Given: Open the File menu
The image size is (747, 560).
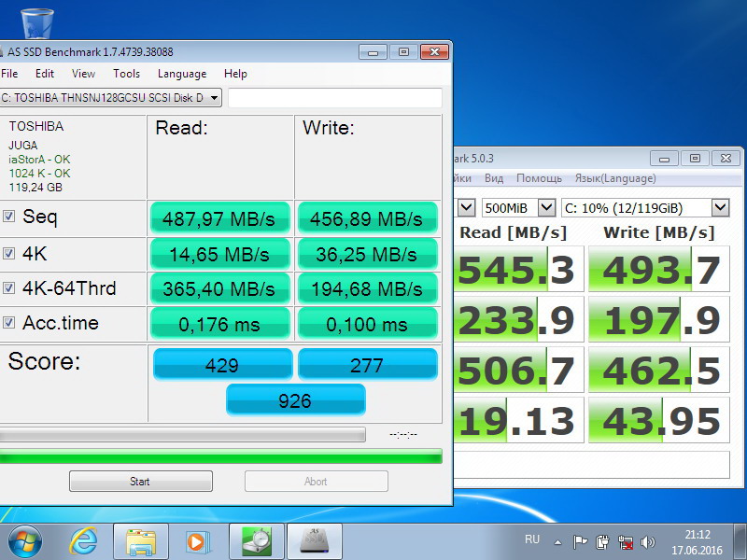Looking at the screenshot, I should tap(9, 74).
